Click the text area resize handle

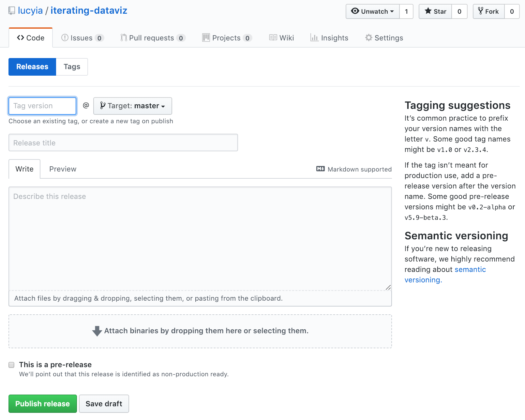pos(388,287)
